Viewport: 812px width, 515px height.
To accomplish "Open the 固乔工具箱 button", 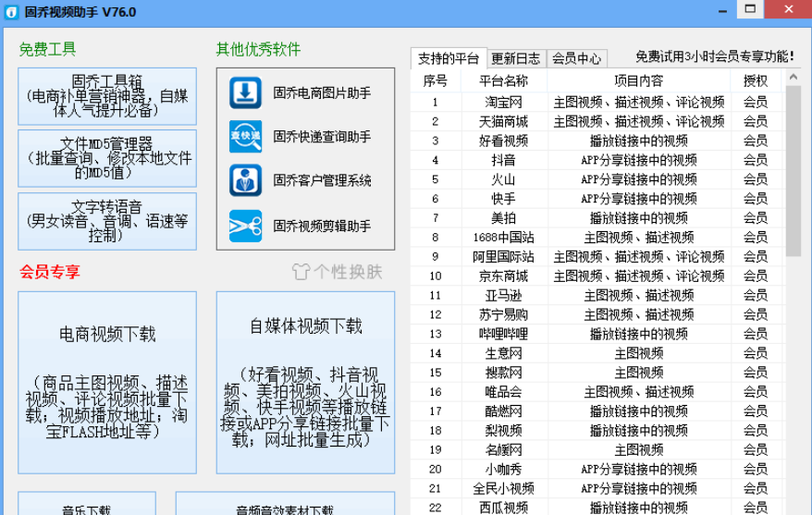I will click(107, 96).
